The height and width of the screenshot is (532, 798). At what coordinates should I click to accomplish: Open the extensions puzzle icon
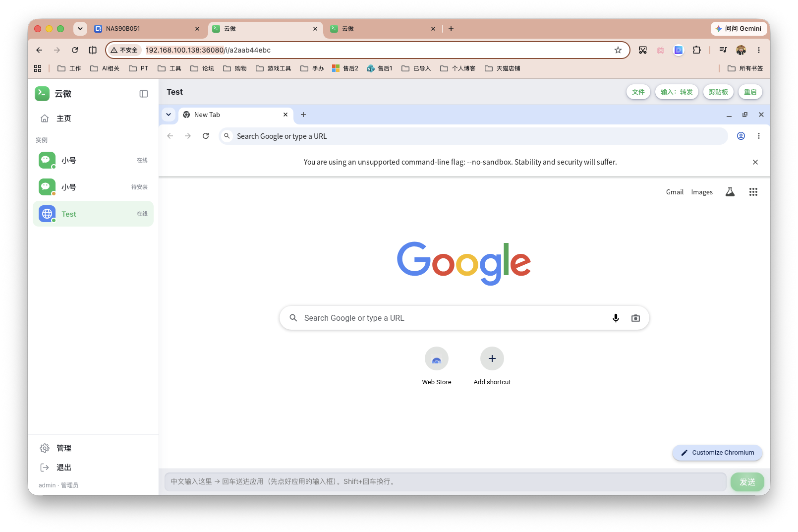696,50
